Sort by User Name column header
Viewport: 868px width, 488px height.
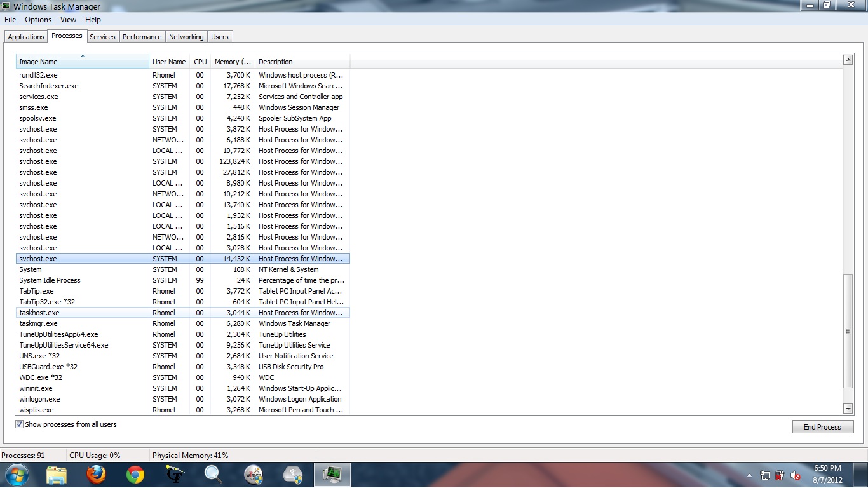[x=169, y=62]
